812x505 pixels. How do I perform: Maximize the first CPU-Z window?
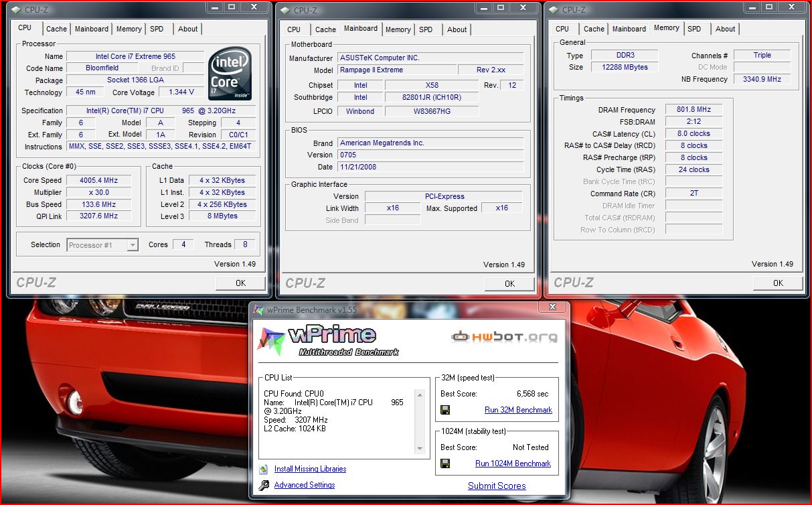(x=232, y=6)
